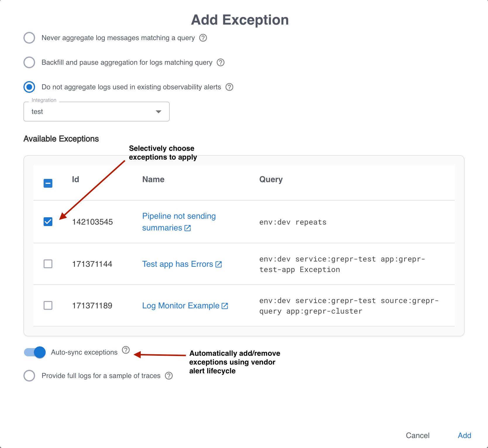Screen dimensions: 488x448
Task: Toggle the Auto-sync exceptions switch
Action: (x=35, y=352)
